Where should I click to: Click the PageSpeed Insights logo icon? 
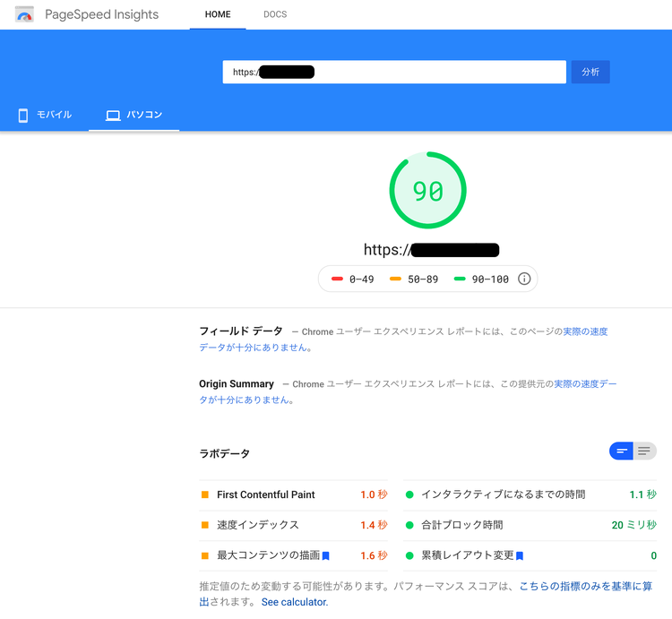pyautogui.click(x=24, y=14)
